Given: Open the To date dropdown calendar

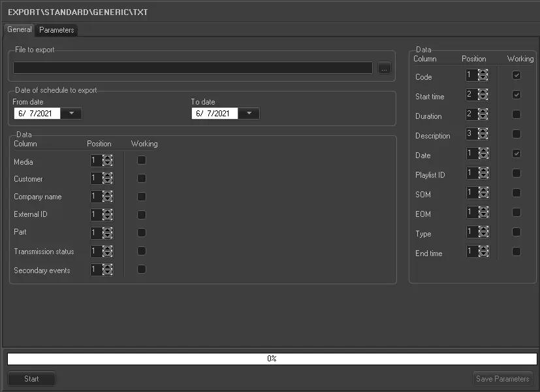Looking at the screenshot, I should 249,114.
